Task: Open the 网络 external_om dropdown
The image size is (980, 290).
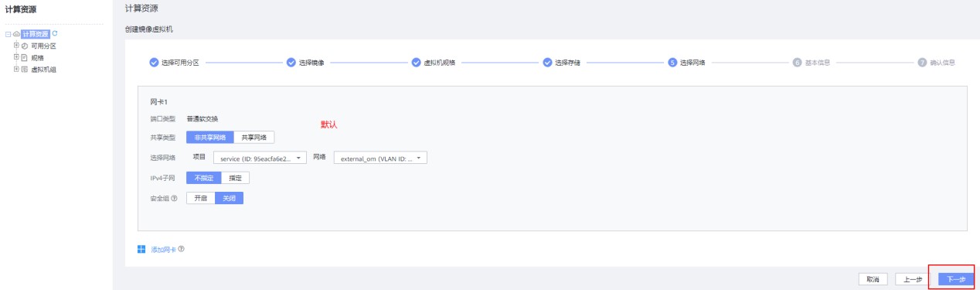Action: point(380,158)
